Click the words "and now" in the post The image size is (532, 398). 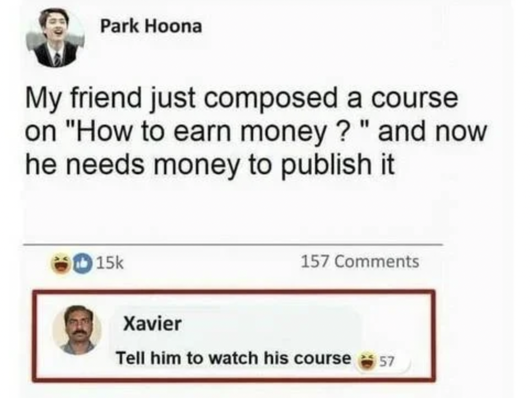pyautogui.click(x=432, y=131)
